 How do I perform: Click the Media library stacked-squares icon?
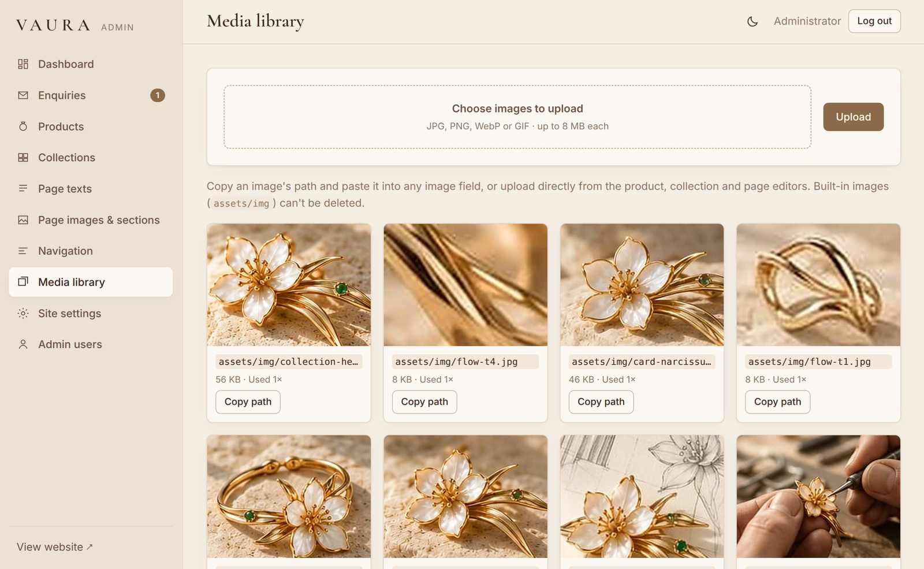[23, 282]
